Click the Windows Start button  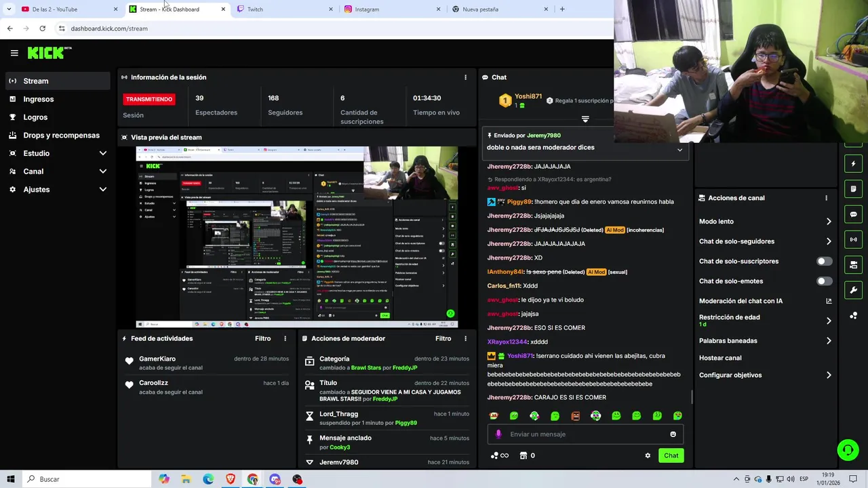point(10,479)
